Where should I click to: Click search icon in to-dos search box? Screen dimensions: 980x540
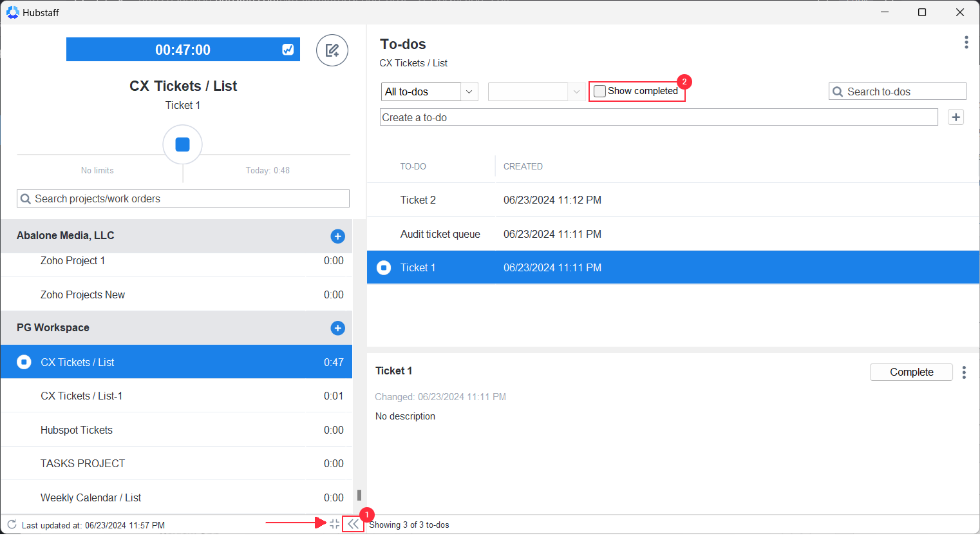(x=838, y=92)
